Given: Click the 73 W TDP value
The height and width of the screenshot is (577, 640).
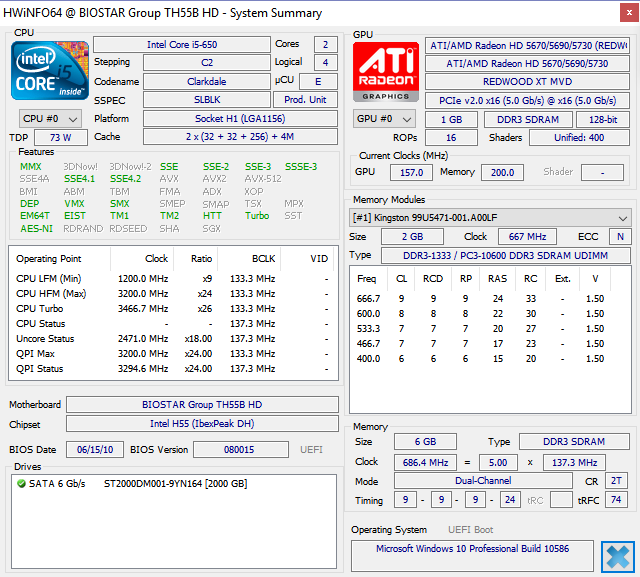Looking at the screenshot, I should tap(60, 138).
